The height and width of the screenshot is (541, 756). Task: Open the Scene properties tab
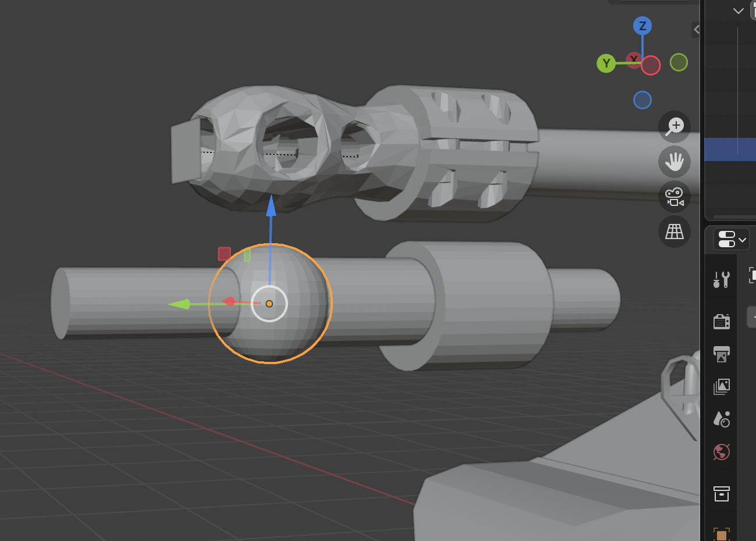[722, 419]
